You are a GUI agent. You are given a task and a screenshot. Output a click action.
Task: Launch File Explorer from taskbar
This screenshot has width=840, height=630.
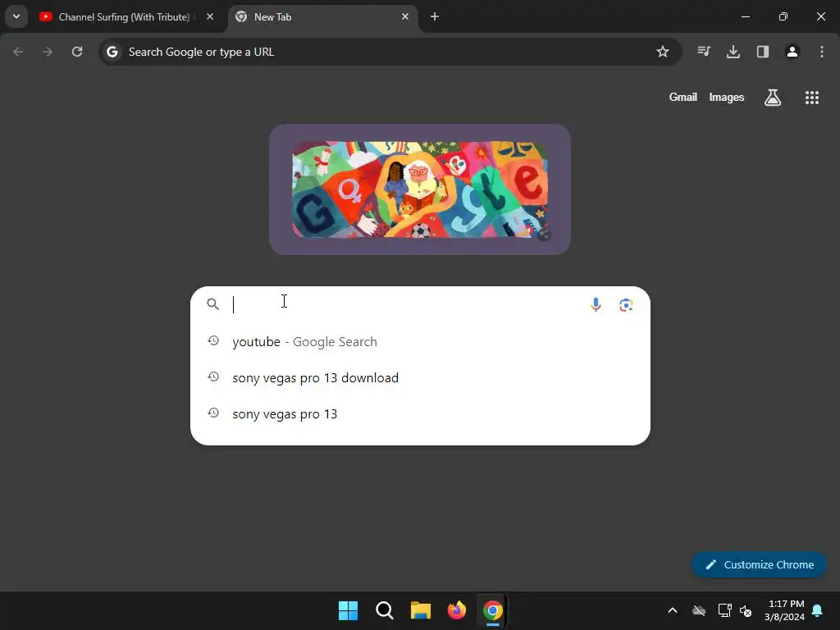coord(421,610)
